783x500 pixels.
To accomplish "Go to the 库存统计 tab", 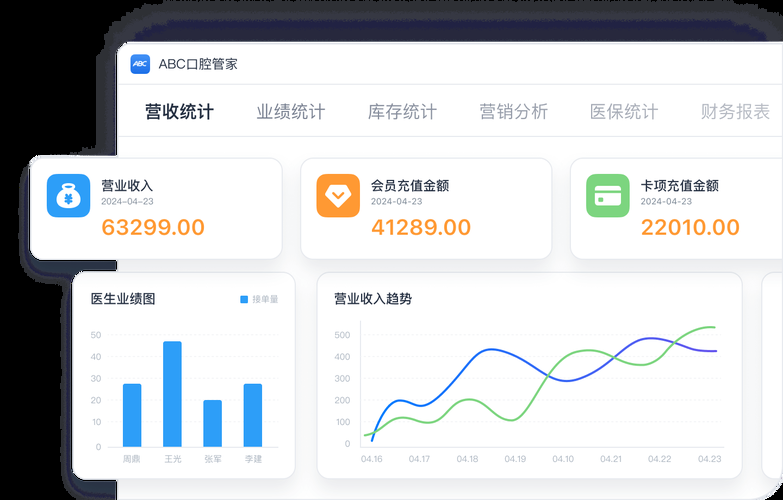I will coord(402,112).
